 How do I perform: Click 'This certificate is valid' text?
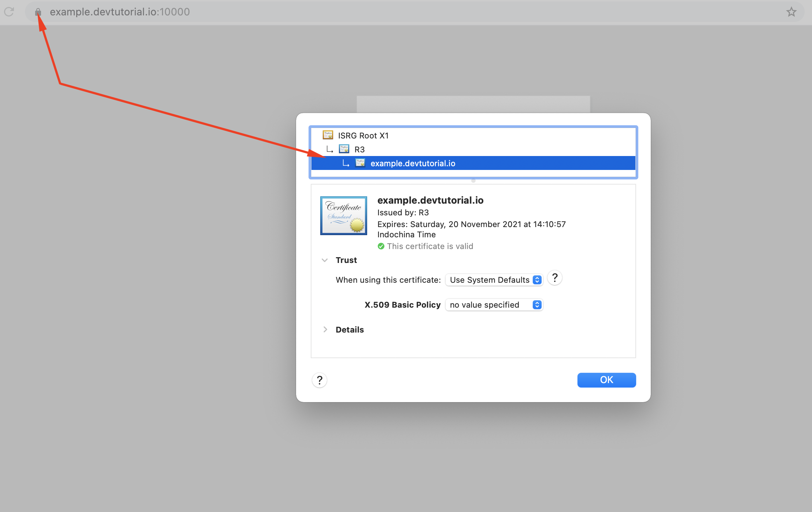pyautogui.click(x=430, y=246)
